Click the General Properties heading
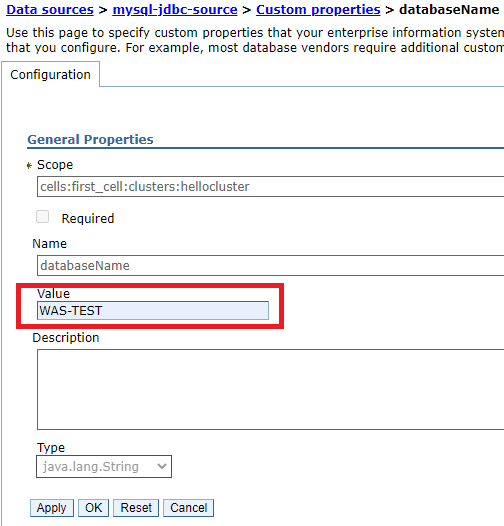504x526 pixels. coord(90,140)
